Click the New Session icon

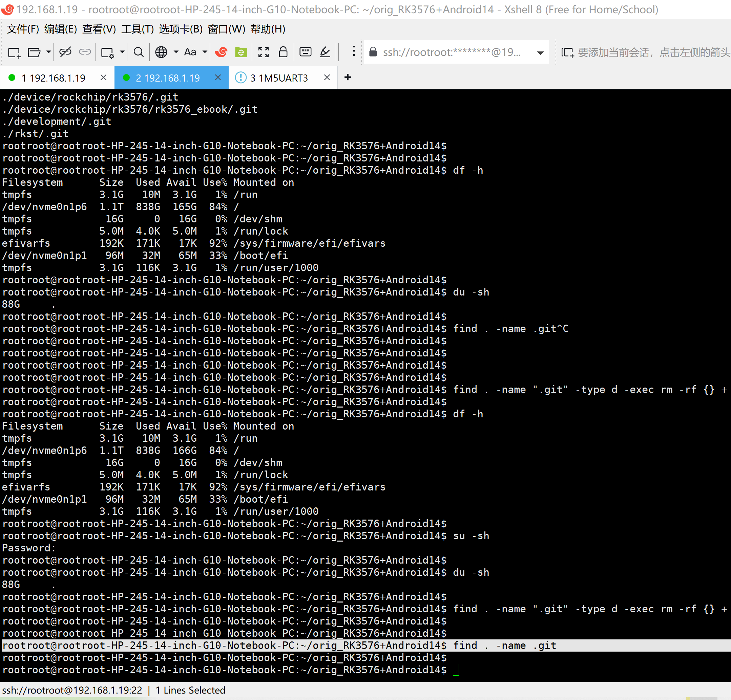pyautogui.click(x=14, y=52)
